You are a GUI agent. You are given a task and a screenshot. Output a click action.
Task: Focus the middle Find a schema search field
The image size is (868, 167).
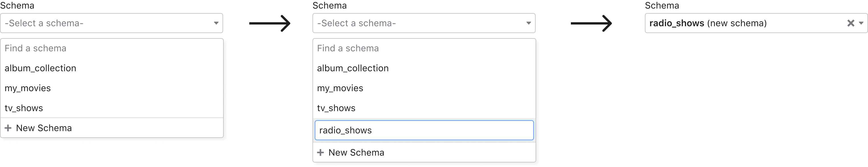click(424, 48)
